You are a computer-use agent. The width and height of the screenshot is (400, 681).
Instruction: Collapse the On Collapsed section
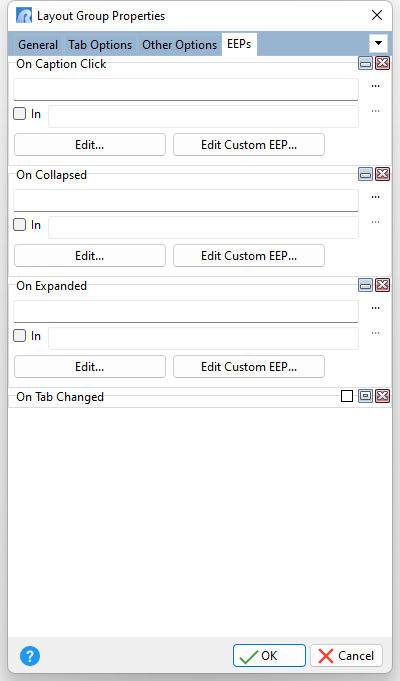365,174
